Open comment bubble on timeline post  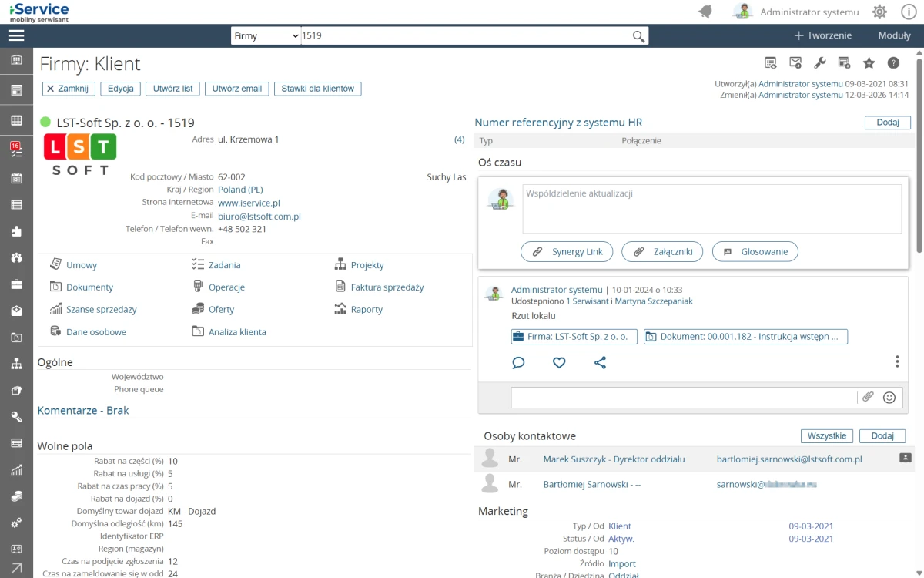coord(518,362)
